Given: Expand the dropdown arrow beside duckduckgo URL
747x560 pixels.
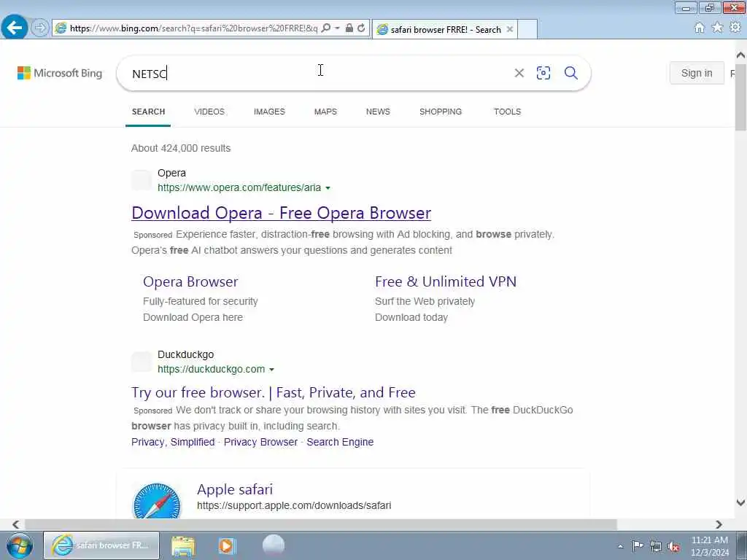Looking at the screenshot, I should [271, 370].
